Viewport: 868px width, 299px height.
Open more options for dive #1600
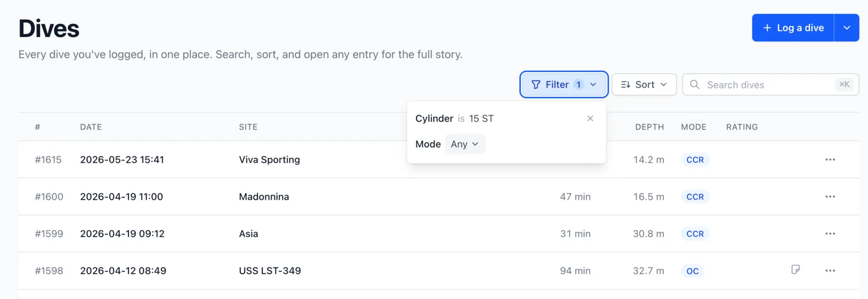830,196
